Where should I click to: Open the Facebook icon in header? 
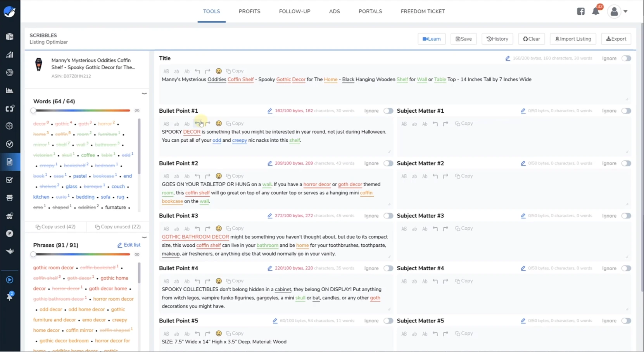click(x=580, y=11)
